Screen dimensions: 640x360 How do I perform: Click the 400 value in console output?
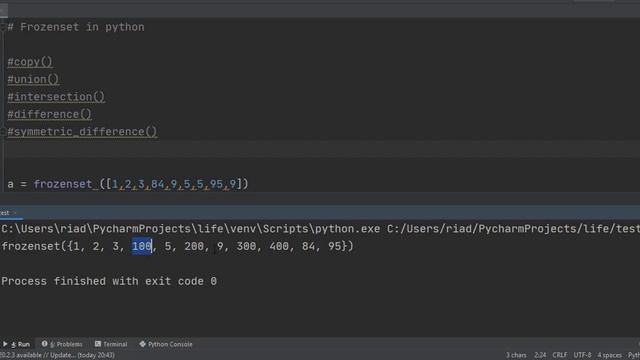pos(279,246)
